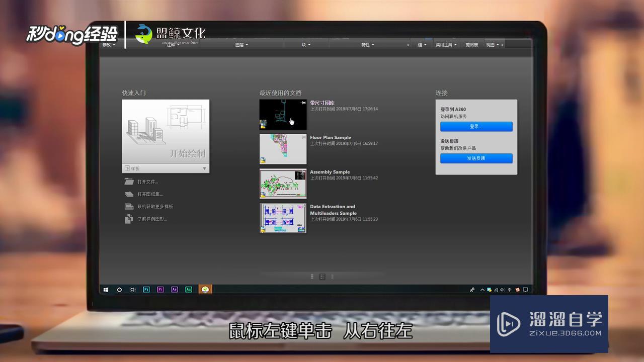The height and width of the screenshot is (362, 644).
Task: Open the Floor Plan Sample thumbnail
Action: coord(282,149)
